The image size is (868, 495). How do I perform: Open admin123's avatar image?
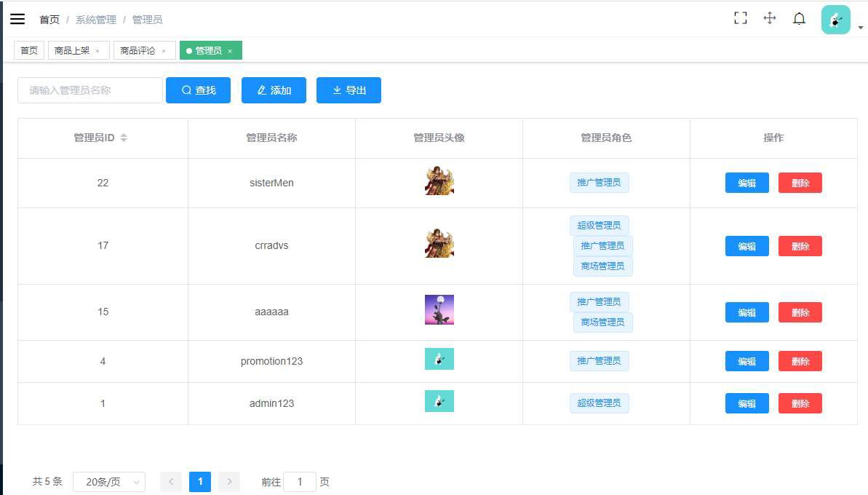pyautogui.click(x=439, y=401)
